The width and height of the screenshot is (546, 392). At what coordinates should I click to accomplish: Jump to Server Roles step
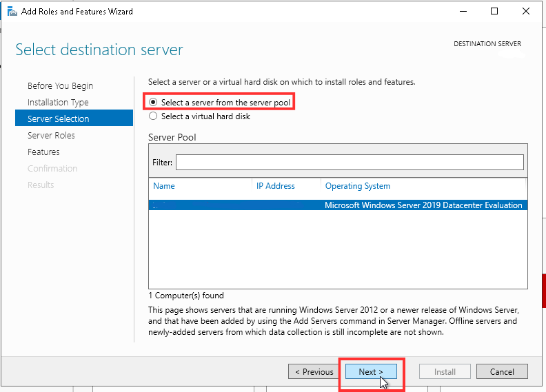click(x=51, y=135)
